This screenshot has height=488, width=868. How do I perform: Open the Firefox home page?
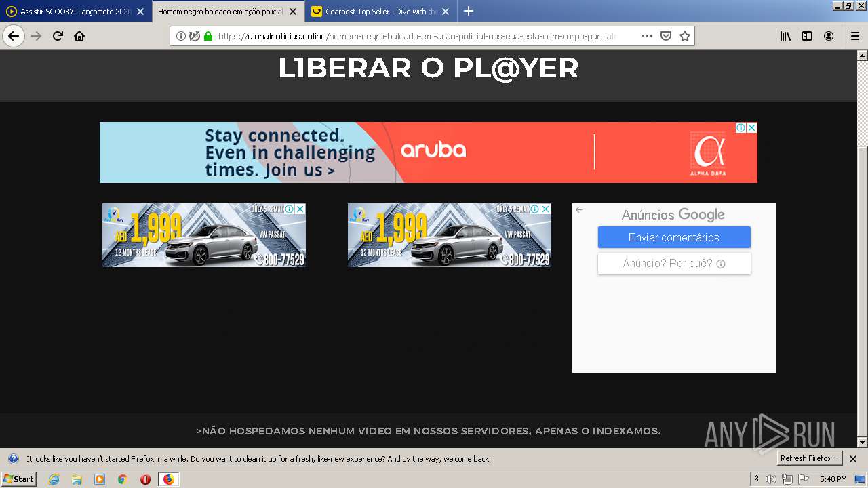click(x=79, y=36)
